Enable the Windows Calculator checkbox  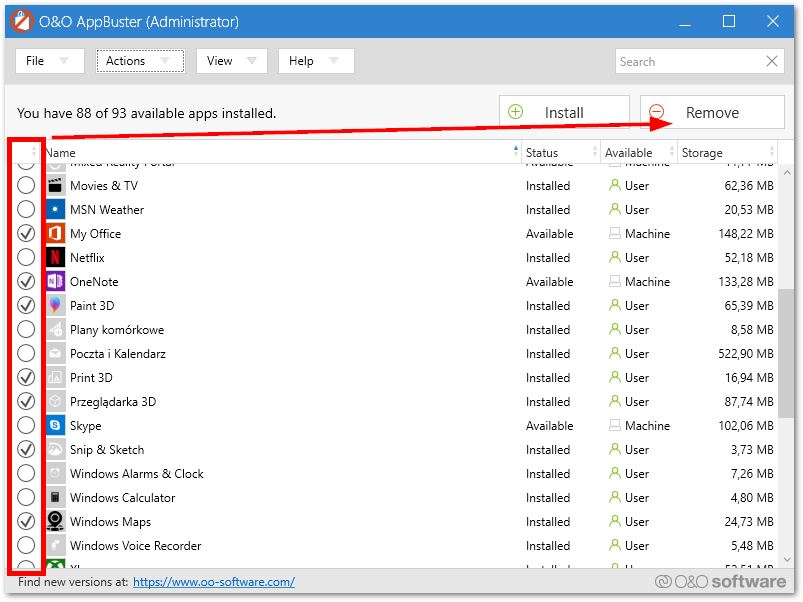click(x=26, y=498)
